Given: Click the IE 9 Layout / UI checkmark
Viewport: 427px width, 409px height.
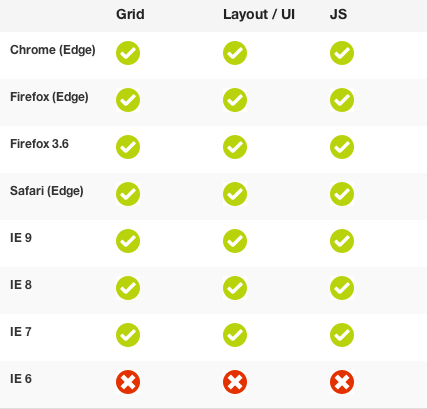Looking at the screenshot, I should tap(235, 241).
